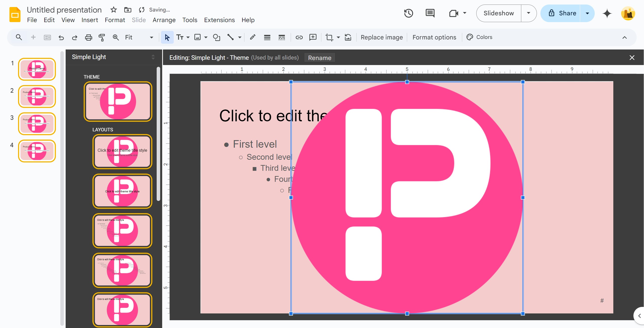Click the paint format roller icon
This screenshot has height=328, width=644.
point(102,37)
